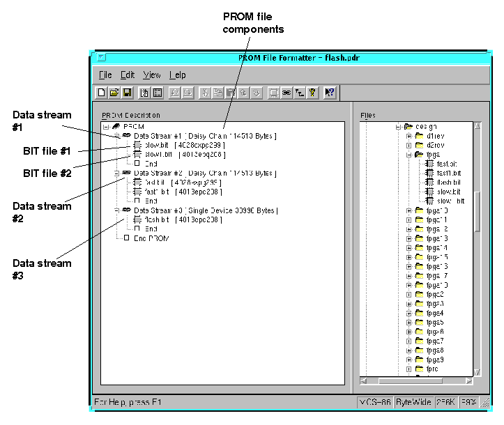
Task: Click the chip device toolbar icon
Action: coord(273,93)
